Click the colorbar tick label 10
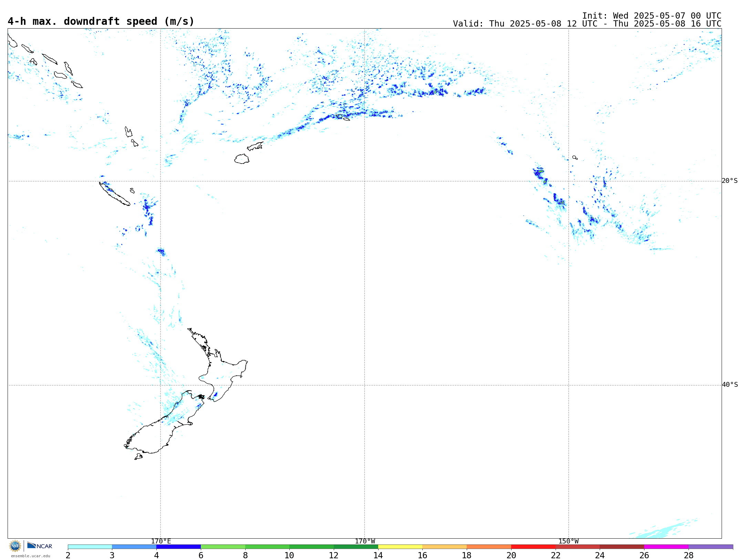 [x=289, y=555]
